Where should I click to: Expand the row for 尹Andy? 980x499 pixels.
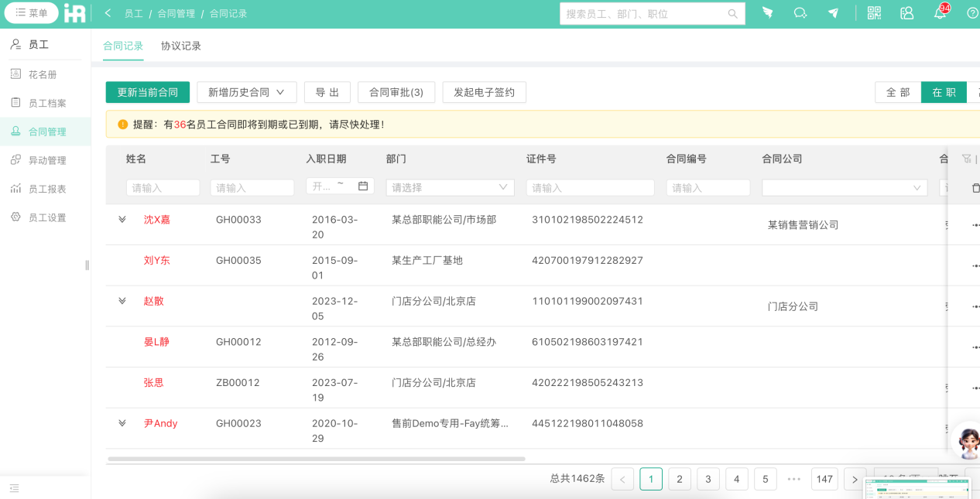(x=122, y=423)
